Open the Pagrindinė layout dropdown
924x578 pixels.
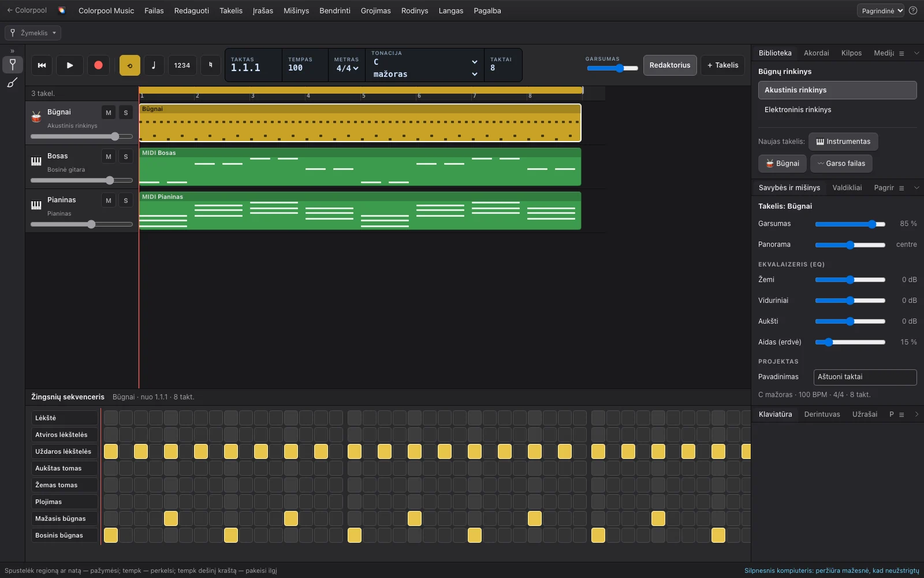[x=881, y=10]
